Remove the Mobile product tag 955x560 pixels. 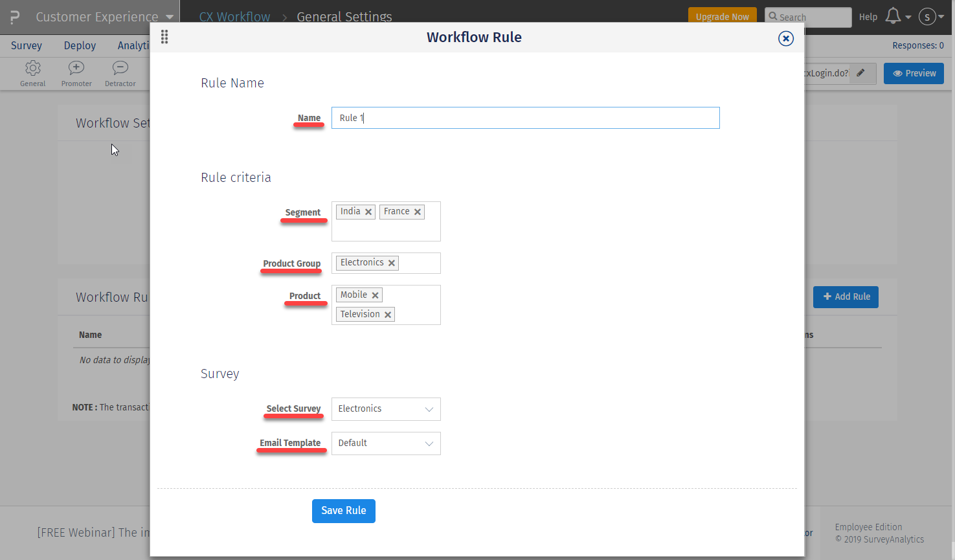tap(376, 295)
